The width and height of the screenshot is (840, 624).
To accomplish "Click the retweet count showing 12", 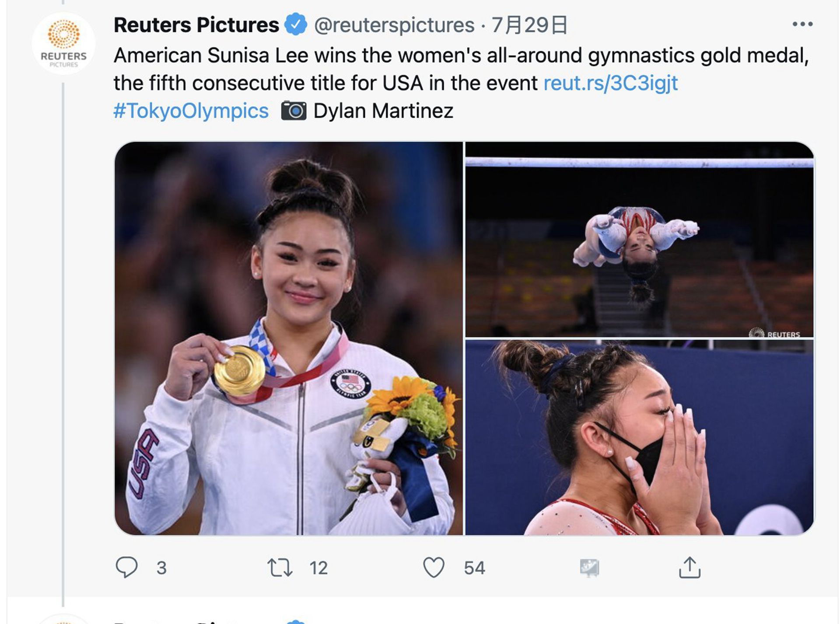I will (x=318, y=568).
